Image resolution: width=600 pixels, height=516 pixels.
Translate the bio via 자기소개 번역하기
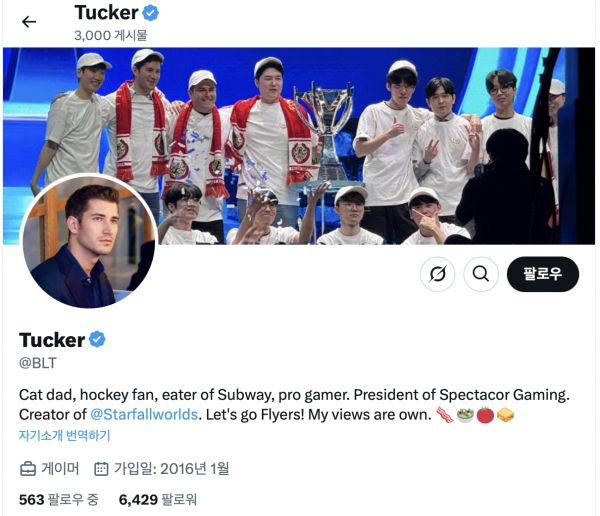coord(64,435)
